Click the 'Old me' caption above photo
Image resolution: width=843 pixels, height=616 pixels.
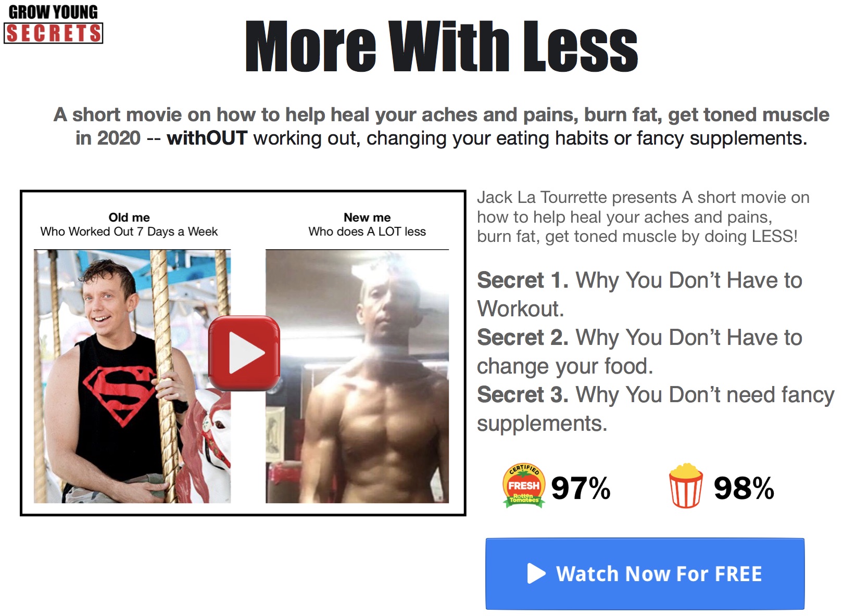(129, 224)
